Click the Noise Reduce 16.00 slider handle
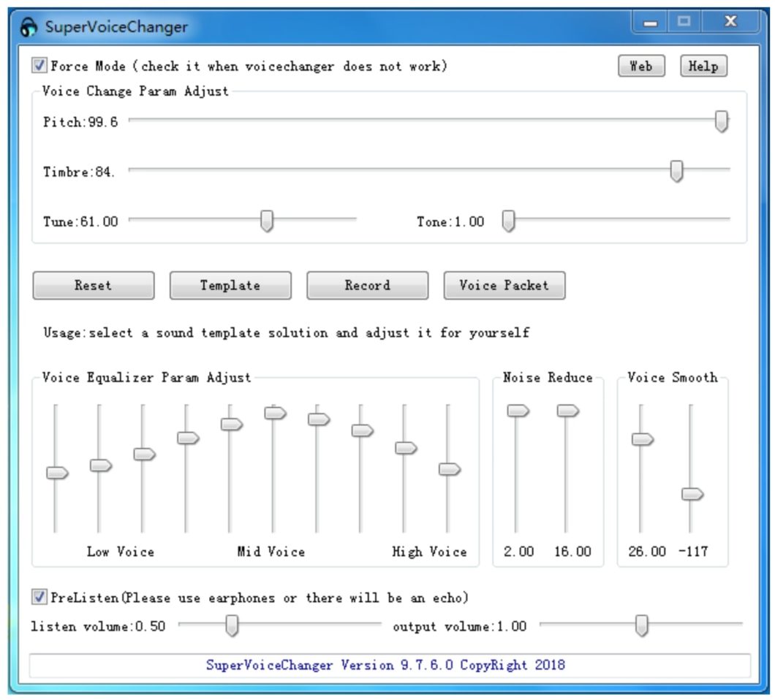Viewport: 775px width, 700px height. point(568,411)
